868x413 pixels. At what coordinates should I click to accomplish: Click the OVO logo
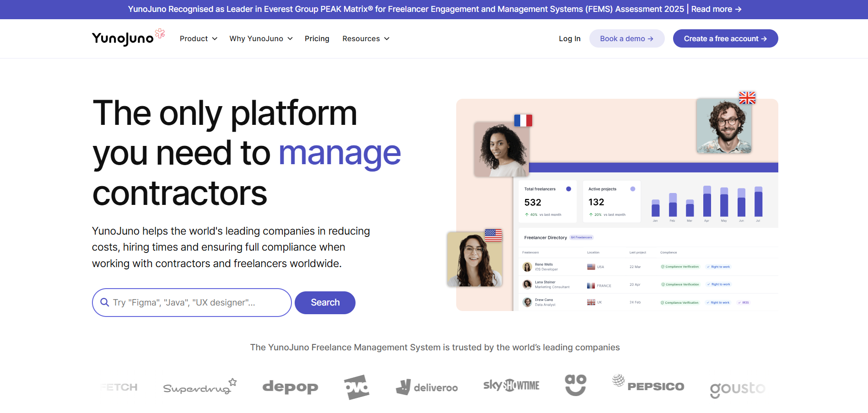click(356, 387)
